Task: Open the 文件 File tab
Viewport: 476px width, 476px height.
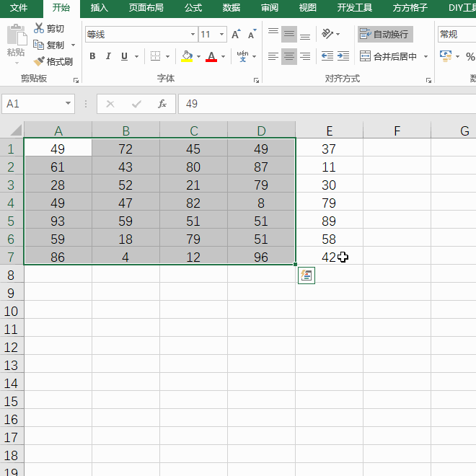Action: point(19,7)
